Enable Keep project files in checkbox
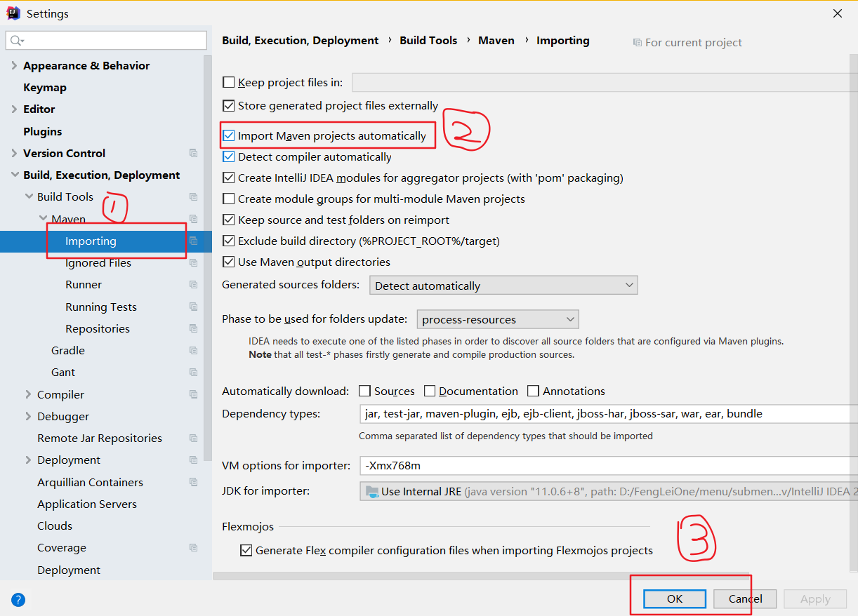 (x=228, y=82)
